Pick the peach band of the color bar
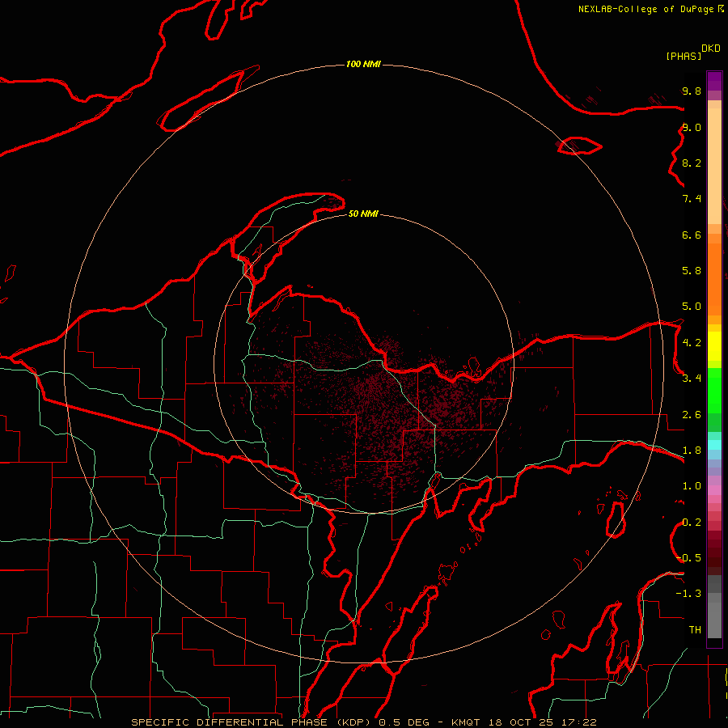 tap(714, 166)
